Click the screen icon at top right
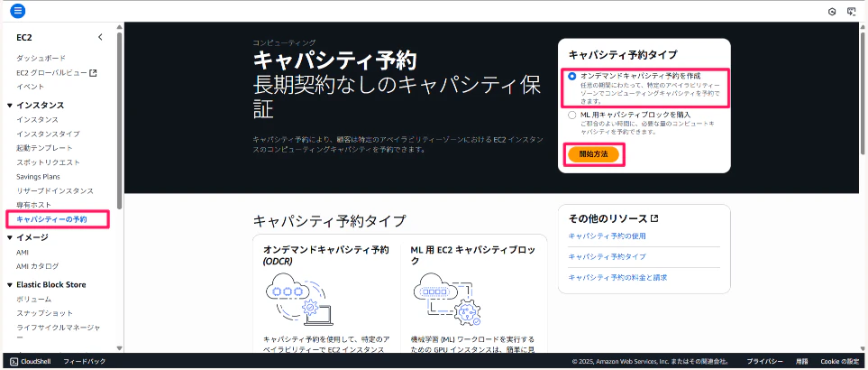This screenshot has width=868, height=370. (x=852, y=11)
